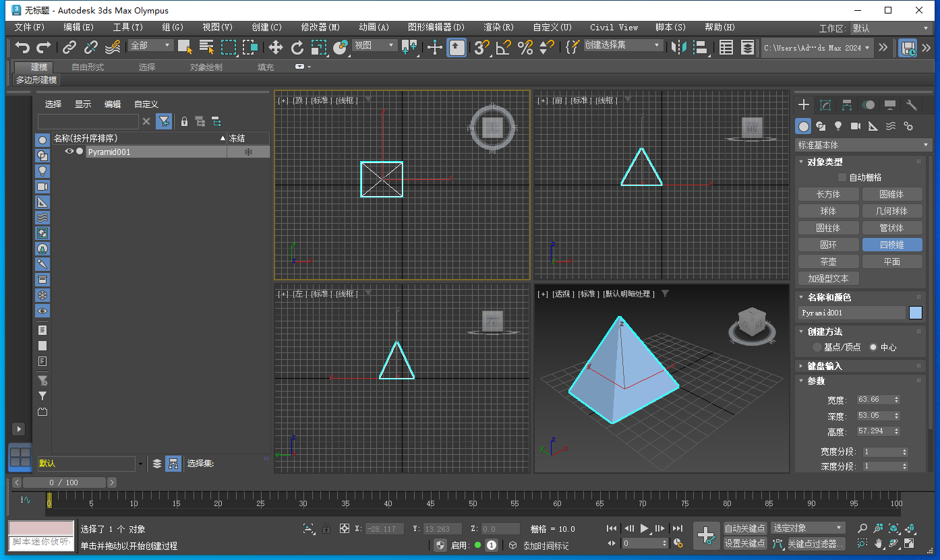Select the Scale tool in toolbar

point(319,47)
